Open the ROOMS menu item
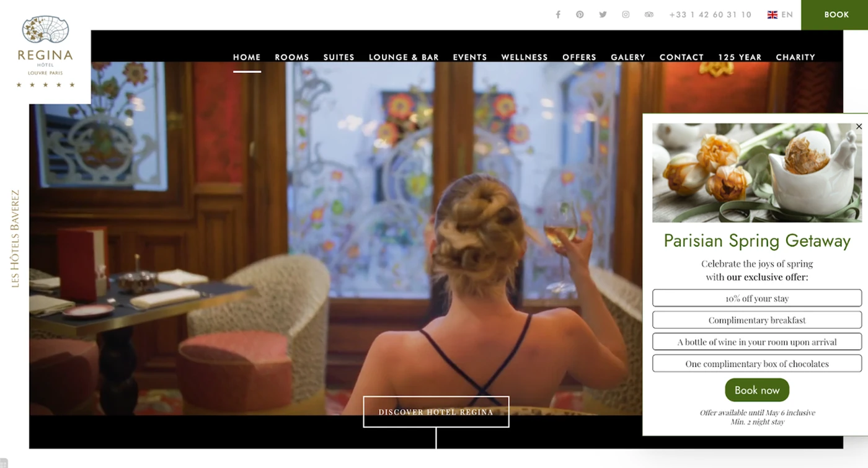The image size is (868, 468). (292, 57)
